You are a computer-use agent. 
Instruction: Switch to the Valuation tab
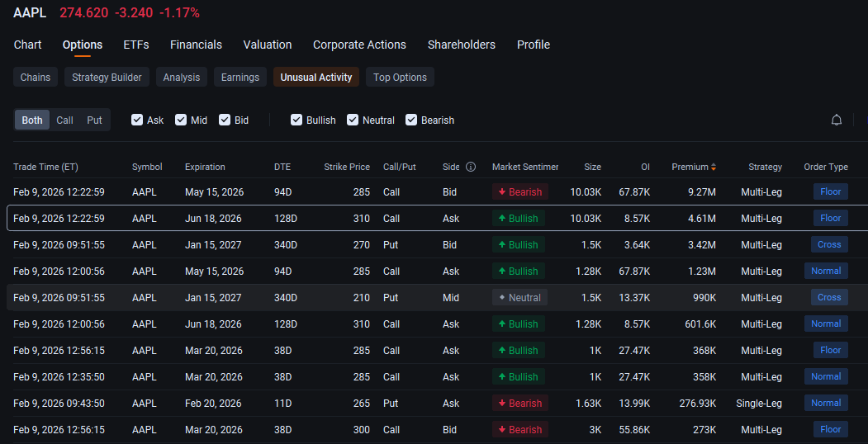[x=268, y=45]
